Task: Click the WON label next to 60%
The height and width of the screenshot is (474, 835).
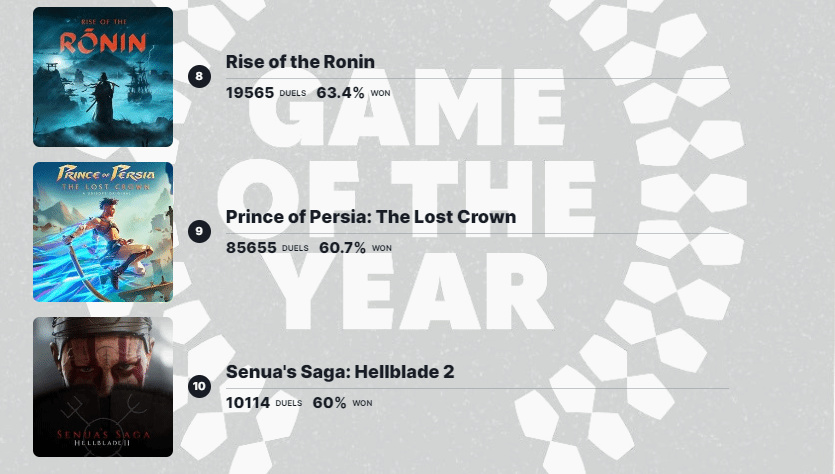Action: point(362,403)
